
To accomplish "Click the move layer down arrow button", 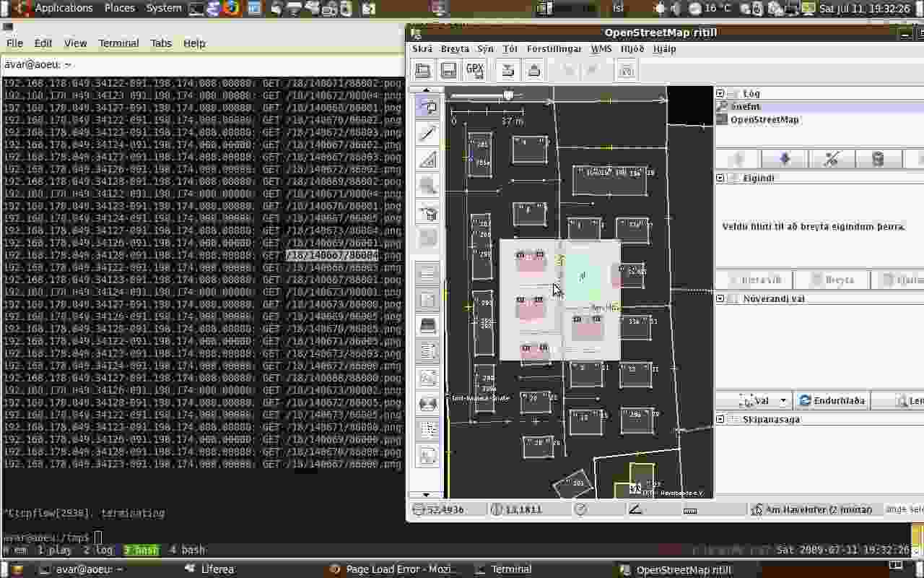I will coord(785,159).
